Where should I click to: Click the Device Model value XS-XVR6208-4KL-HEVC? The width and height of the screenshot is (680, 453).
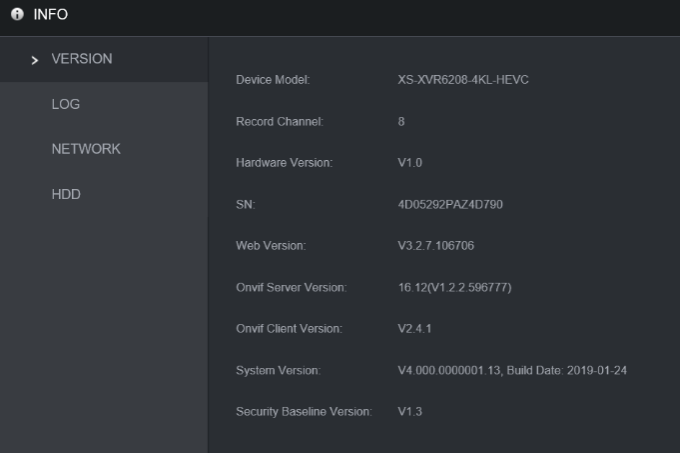pyautogui.click(x=463, y=80)
